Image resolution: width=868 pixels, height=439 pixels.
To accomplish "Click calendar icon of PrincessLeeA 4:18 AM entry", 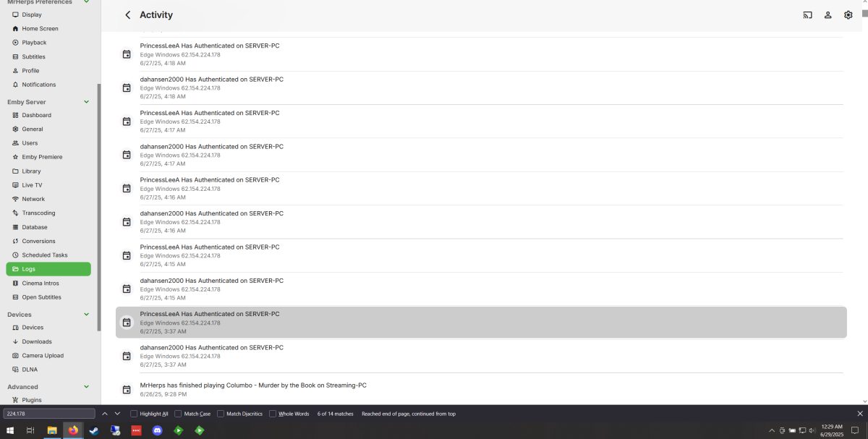I will tap(127, 54).
